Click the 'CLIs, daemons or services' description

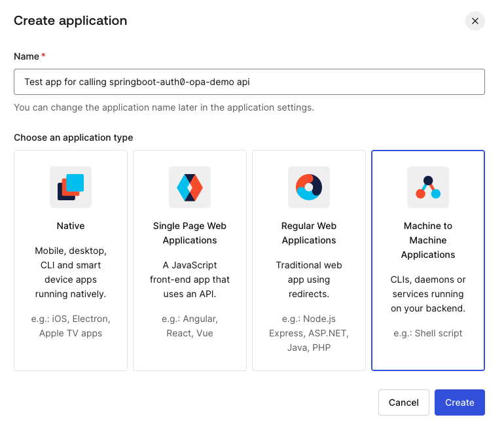428,294
